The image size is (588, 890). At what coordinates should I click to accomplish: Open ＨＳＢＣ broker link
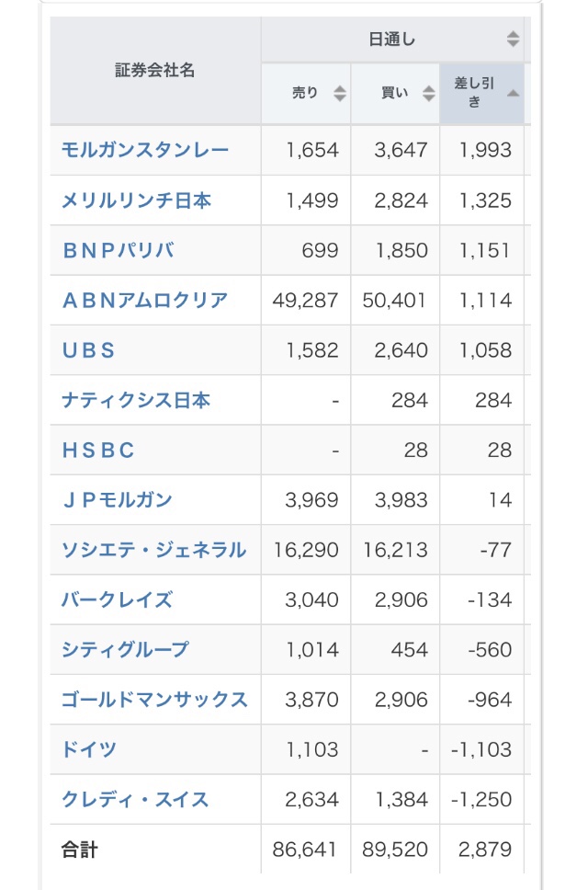pyautogui.click(x=98, y=451)
